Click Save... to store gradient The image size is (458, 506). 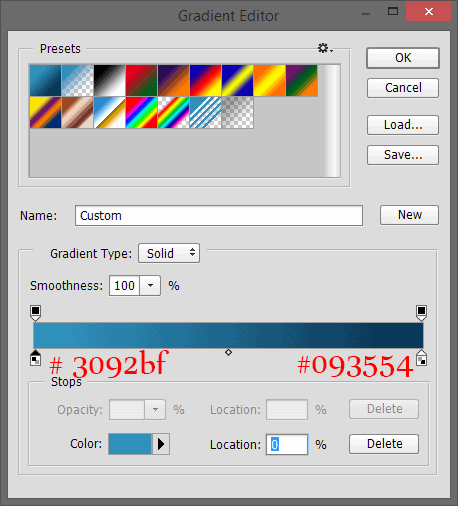click(x=403, y=155)
